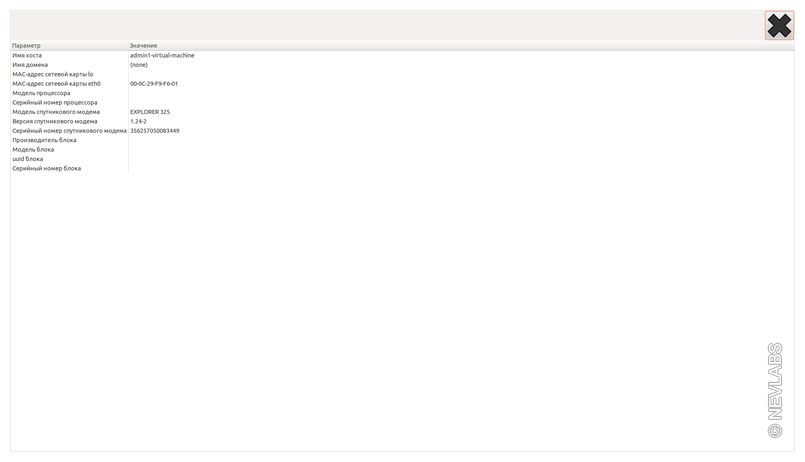This screenshot has height=462, width=805.
Task: Close the window with the X icon
Action: pos(778,26)
